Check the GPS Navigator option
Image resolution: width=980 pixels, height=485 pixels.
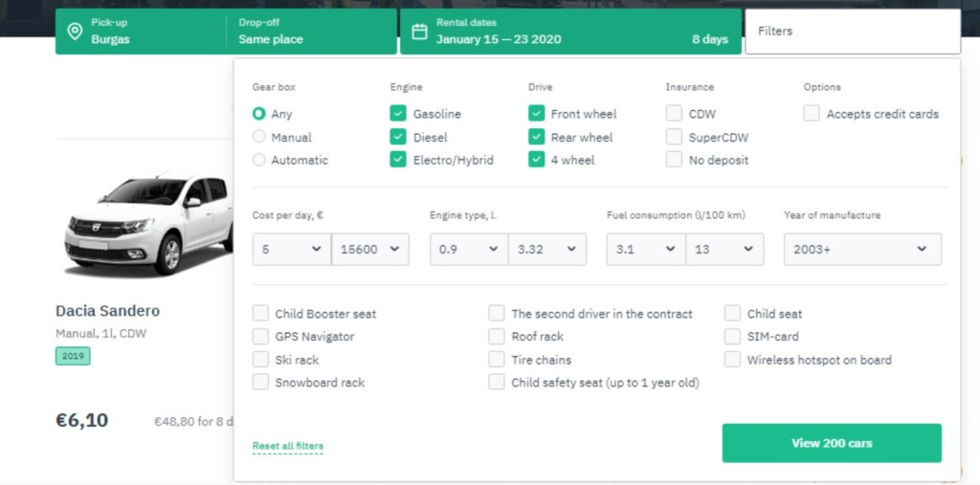(260, 337)
